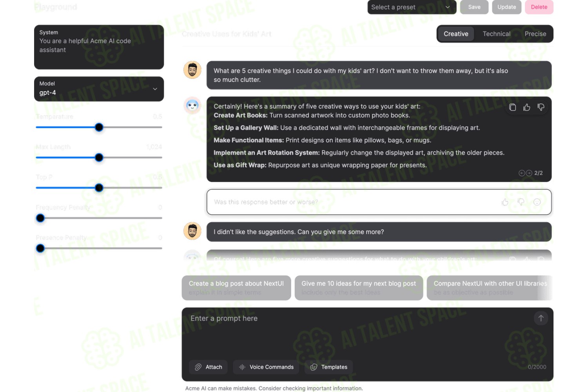588x392 pixels.
Task: Open the Templates button
Action: click(x=329, y=367)
